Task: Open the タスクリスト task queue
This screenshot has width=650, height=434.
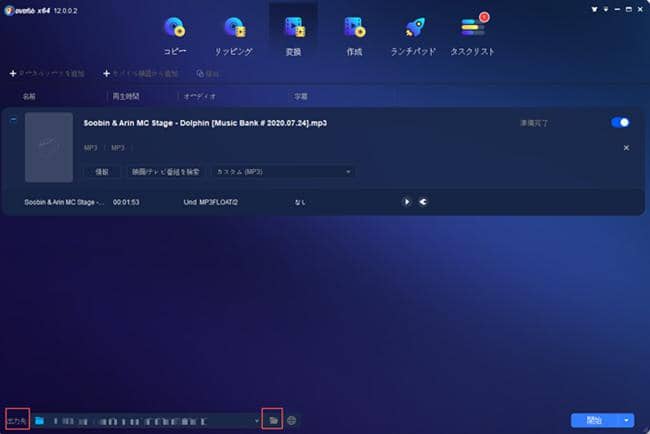Action: 472,33
